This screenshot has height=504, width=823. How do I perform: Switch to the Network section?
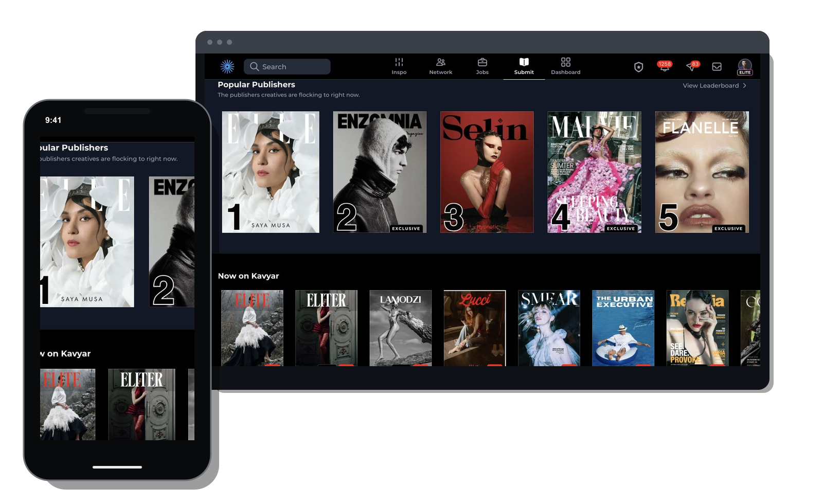click(x=441, y=66)
